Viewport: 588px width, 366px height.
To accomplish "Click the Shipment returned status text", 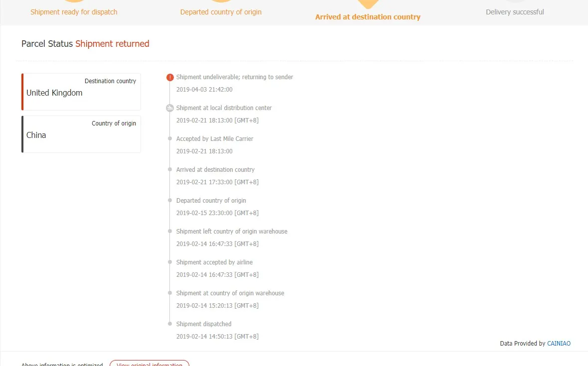I will coord(112,44).
